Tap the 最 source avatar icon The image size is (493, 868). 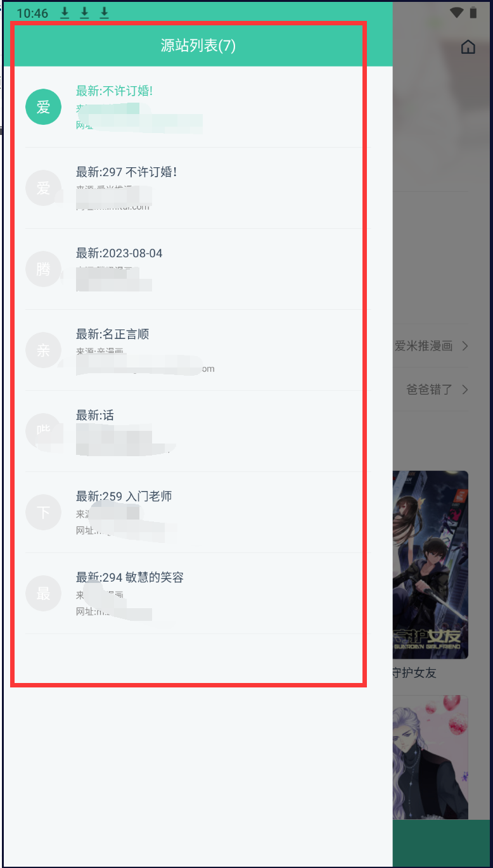click(43, 594)
